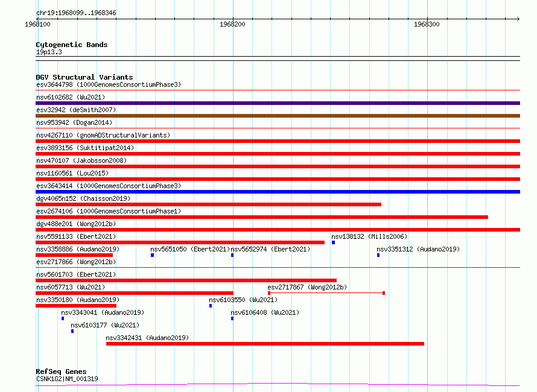Screen dimensions: 537x392
Task: Click the red bar of nsv4267110 gnomADStructuralVariants
Action: click(278, 141)
